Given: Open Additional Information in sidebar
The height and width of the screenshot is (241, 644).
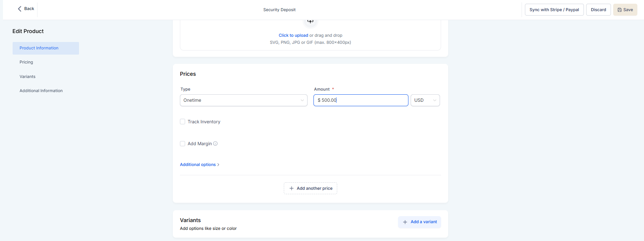Looking at the screenshot, I should (x=41, y=91).
